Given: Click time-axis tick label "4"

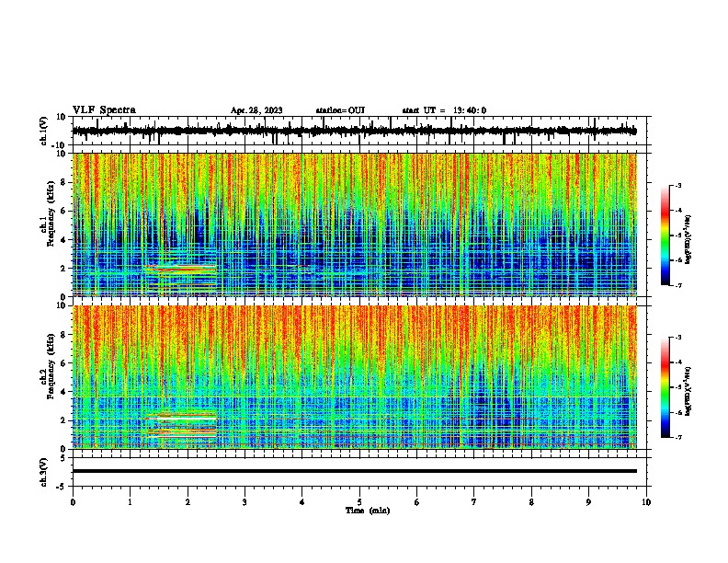Looking at the screenshot, I should [x=302, y=502].
